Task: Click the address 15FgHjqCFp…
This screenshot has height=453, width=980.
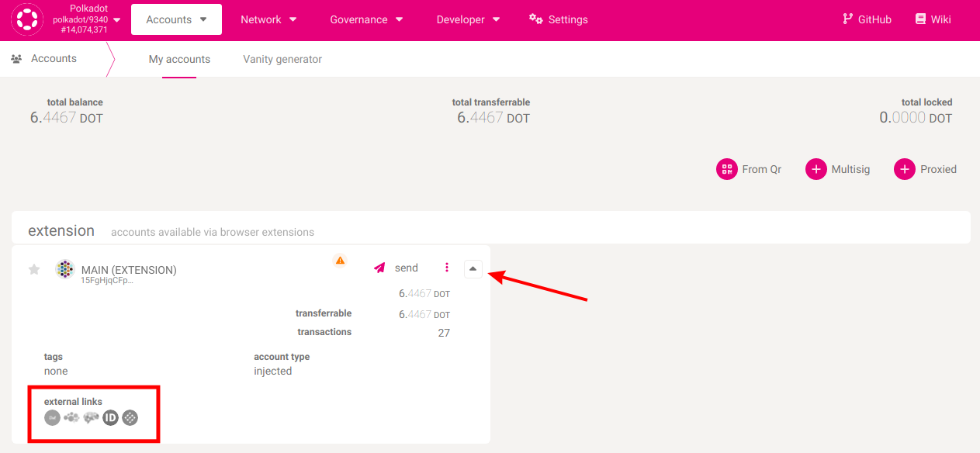Action: 107,280
